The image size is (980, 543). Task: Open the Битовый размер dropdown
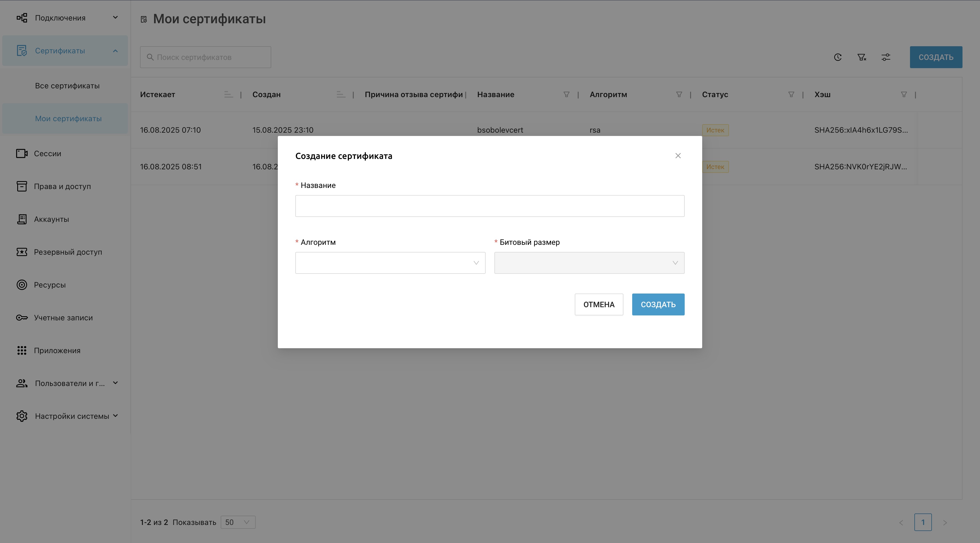[589, 263]
